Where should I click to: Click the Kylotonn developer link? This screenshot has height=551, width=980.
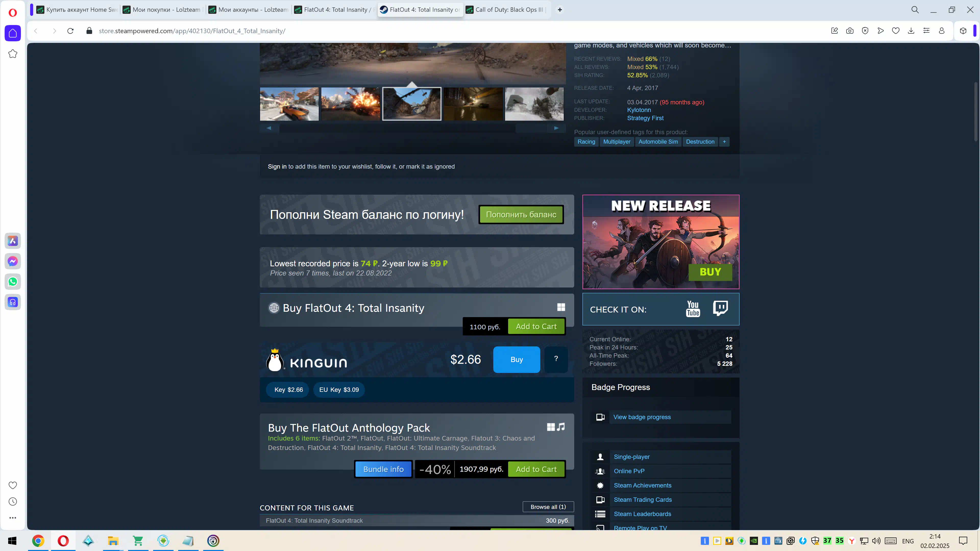coord(639,110)
